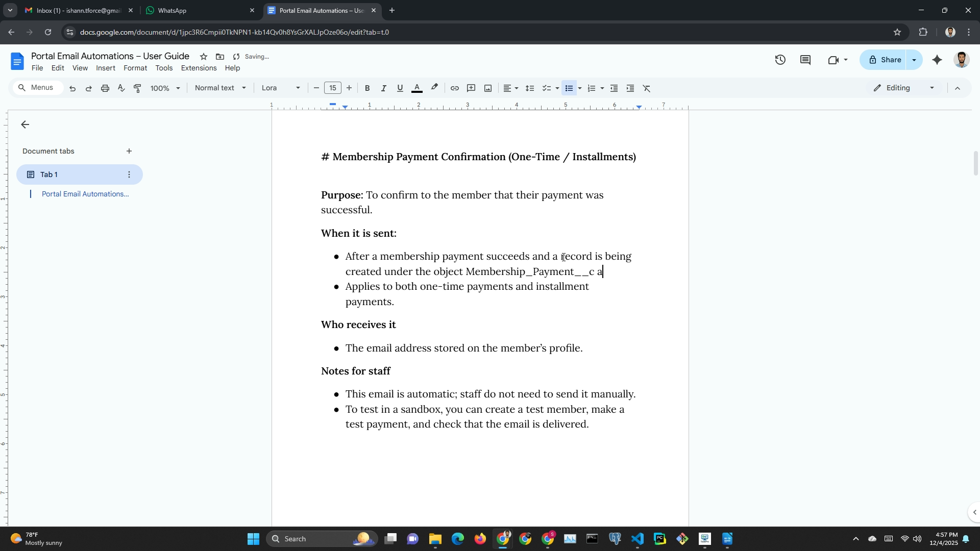This screenshot has width=980, height=551.
Task: Click the insert image icon
Action: (x=488, y=88)
